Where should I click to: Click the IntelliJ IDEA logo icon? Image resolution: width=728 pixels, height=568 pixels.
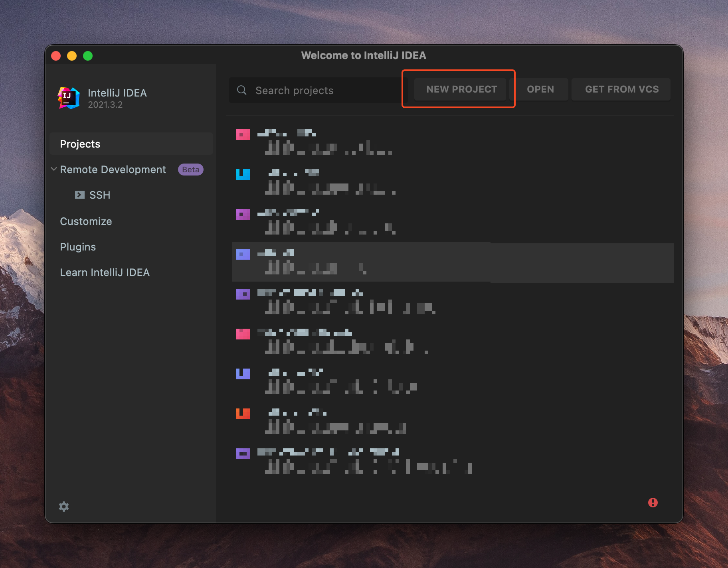[x=69, y=98]
